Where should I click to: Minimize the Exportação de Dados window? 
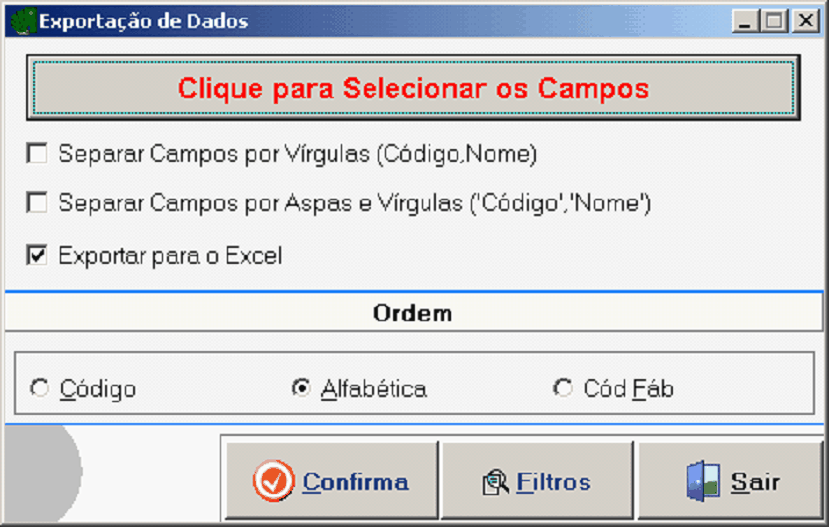pyautogui.click(x=745, y=20)
